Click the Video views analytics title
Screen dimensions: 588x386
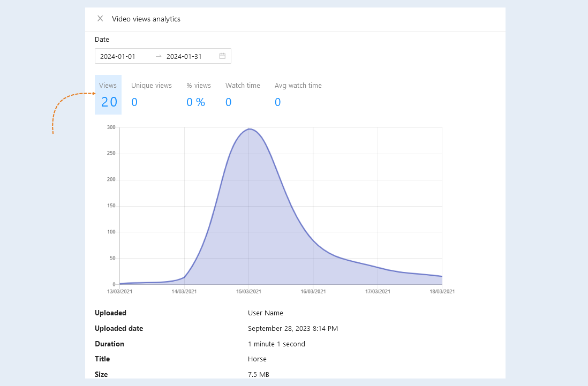coord(146,19)
